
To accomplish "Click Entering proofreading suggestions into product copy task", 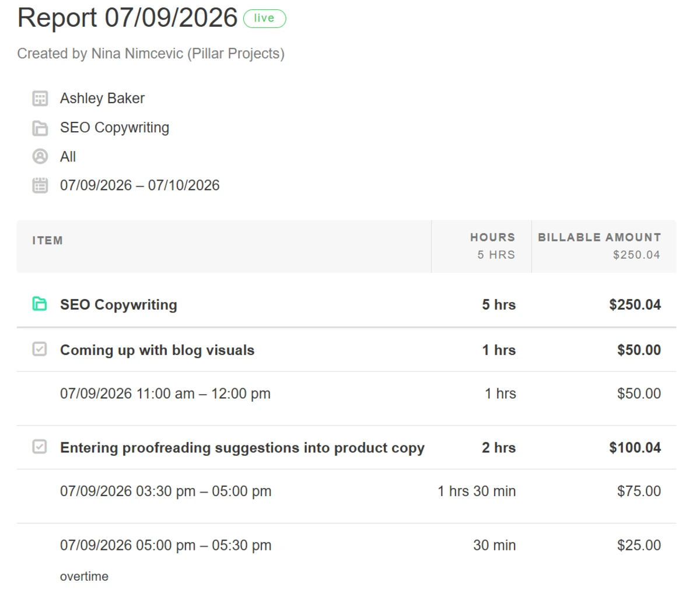I will pos(242,448).
